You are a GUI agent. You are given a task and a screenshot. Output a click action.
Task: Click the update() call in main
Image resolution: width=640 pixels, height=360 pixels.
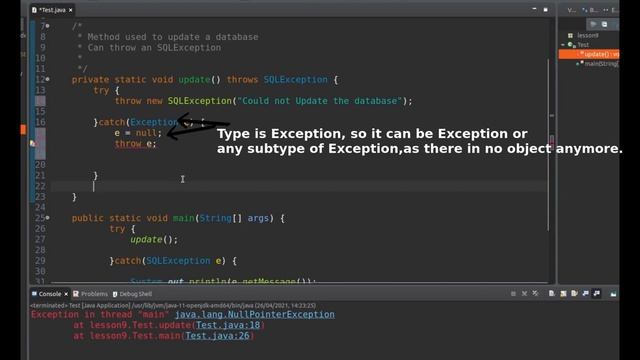(154, 240)
